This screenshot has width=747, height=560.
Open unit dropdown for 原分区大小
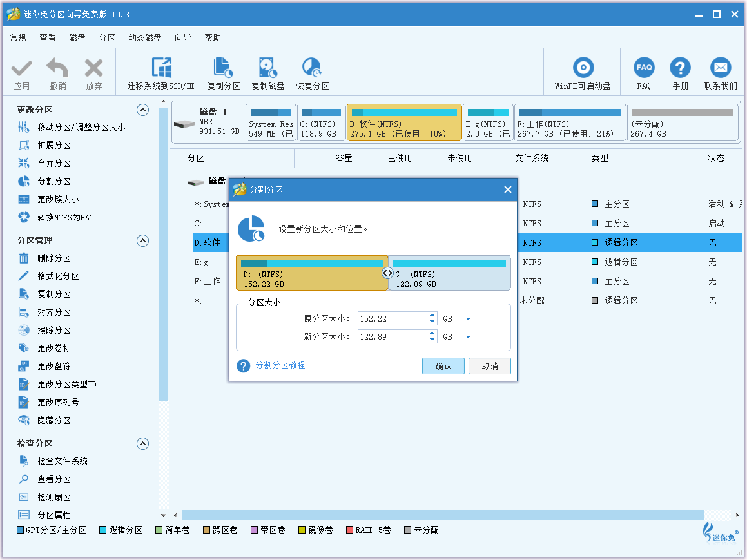[468, 319]
